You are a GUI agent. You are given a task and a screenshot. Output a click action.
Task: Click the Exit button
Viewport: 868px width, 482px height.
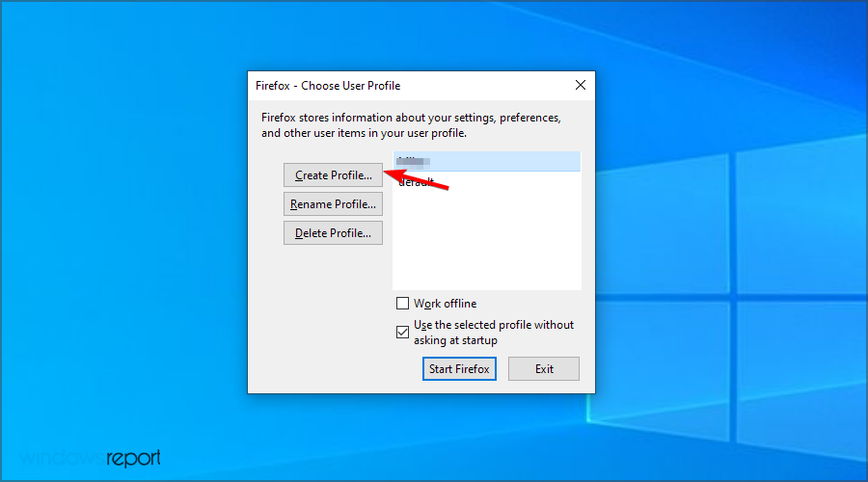(544, 368)
